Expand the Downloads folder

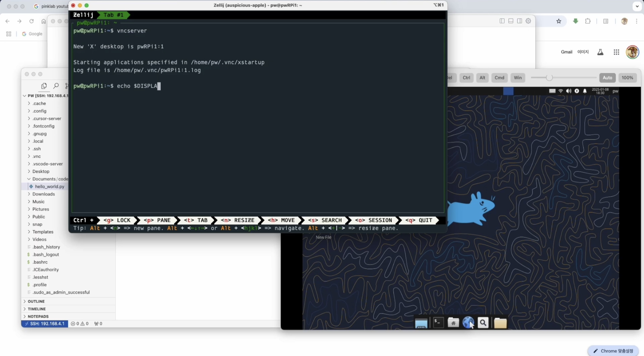[x=43, y=194]
